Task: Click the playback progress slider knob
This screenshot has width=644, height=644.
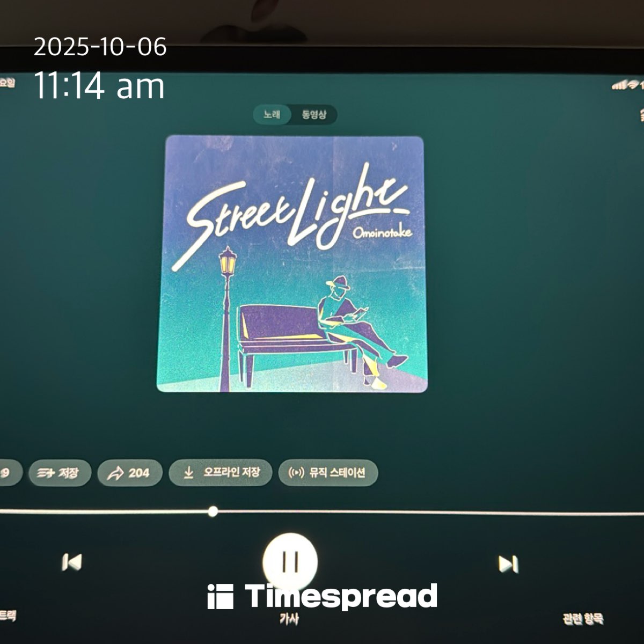Action: tap(213, 511)
